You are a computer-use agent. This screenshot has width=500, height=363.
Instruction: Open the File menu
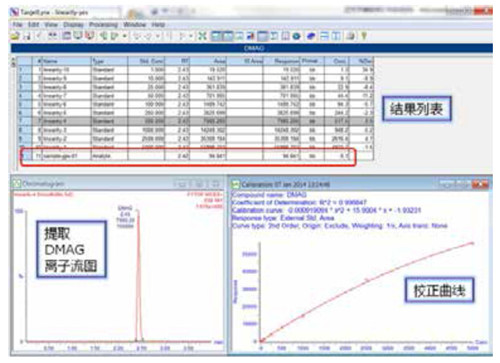click(17, 25)
